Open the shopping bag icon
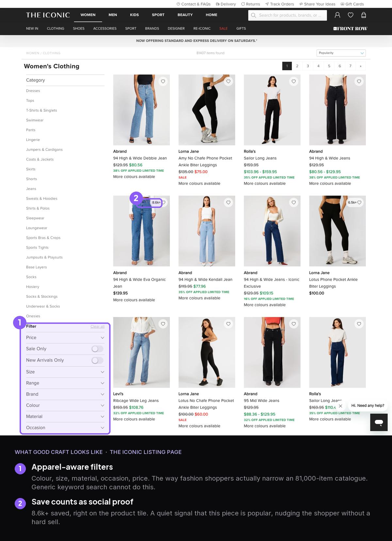Viewport: 392px width, 541px height. 364,15
